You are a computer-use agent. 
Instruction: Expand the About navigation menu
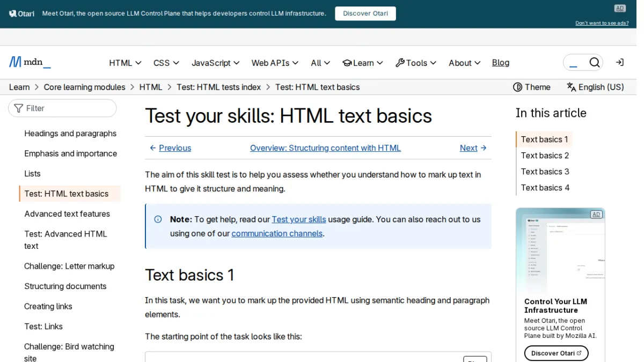465,63
